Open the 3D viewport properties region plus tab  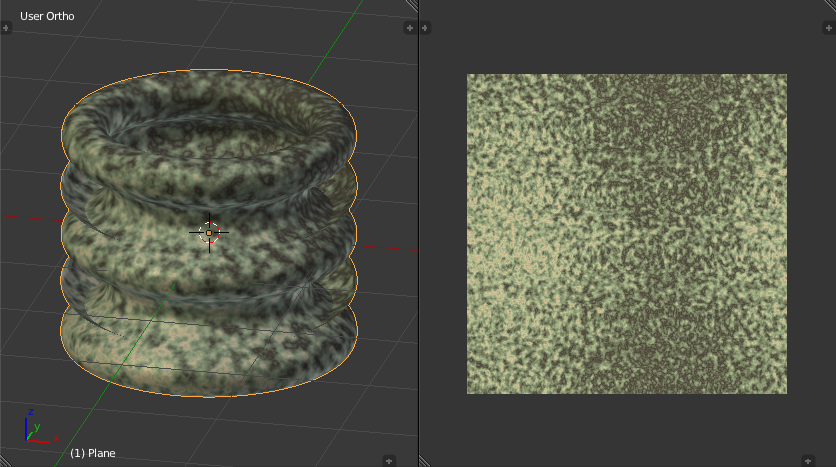coord(409,28)
